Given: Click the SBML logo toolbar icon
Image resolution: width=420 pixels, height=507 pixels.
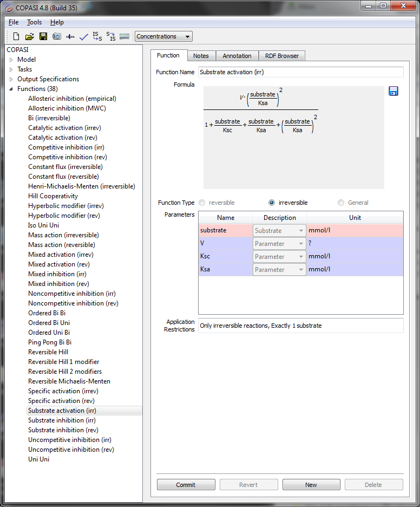Looking at the screenshot, I should (x=124, y=37).
